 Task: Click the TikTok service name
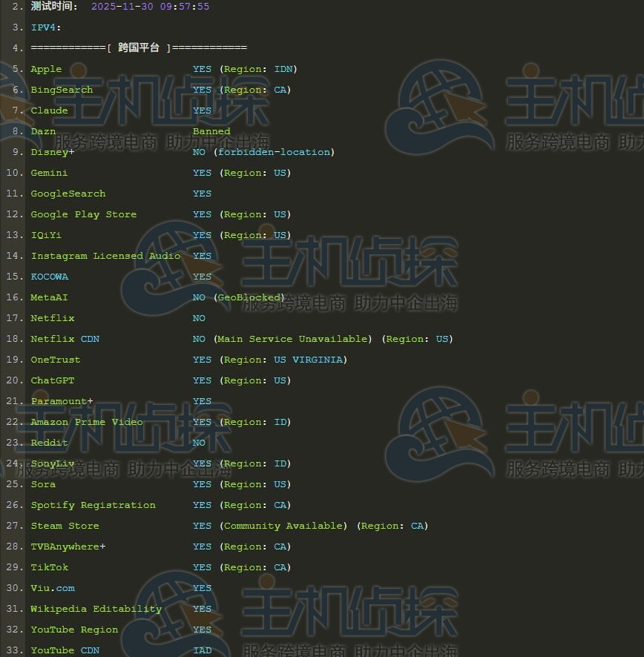50,567
